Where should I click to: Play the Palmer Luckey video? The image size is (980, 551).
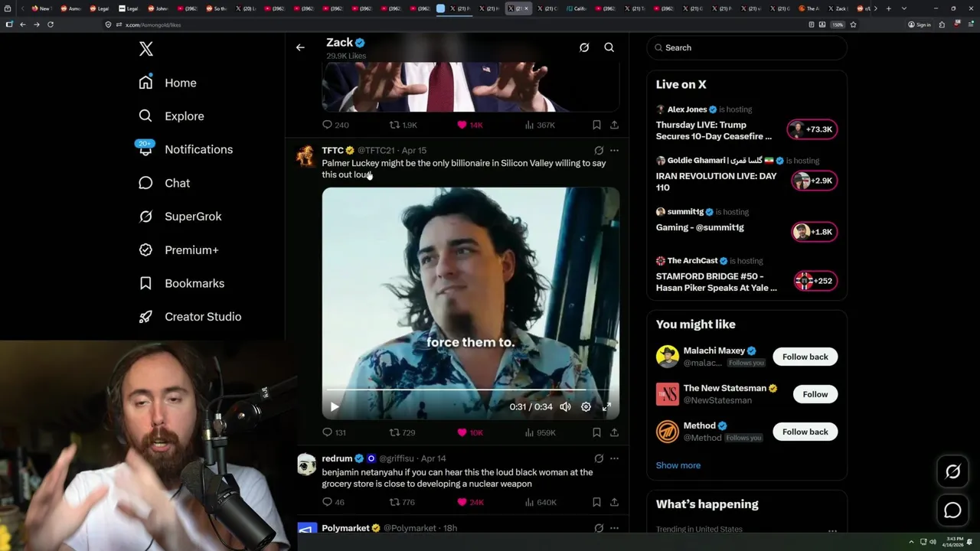point(335,407)
